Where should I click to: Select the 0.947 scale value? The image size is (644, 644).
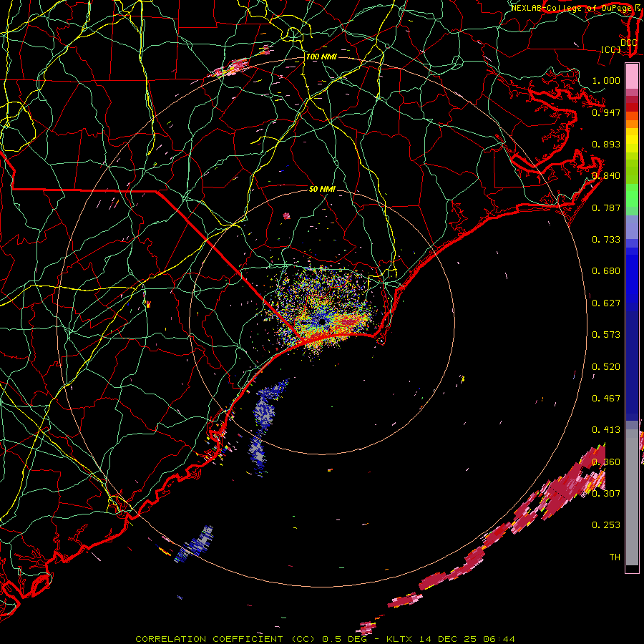point(606,112)
